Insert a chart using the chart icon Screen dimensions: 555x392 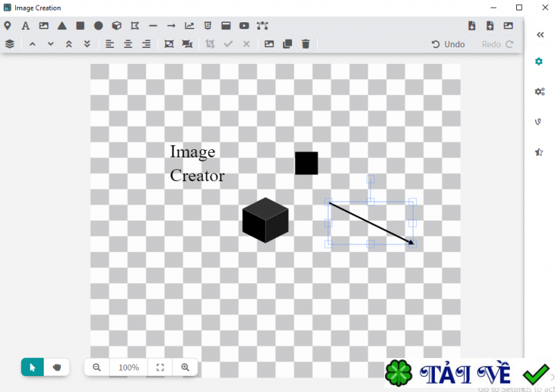click(189, 26)
